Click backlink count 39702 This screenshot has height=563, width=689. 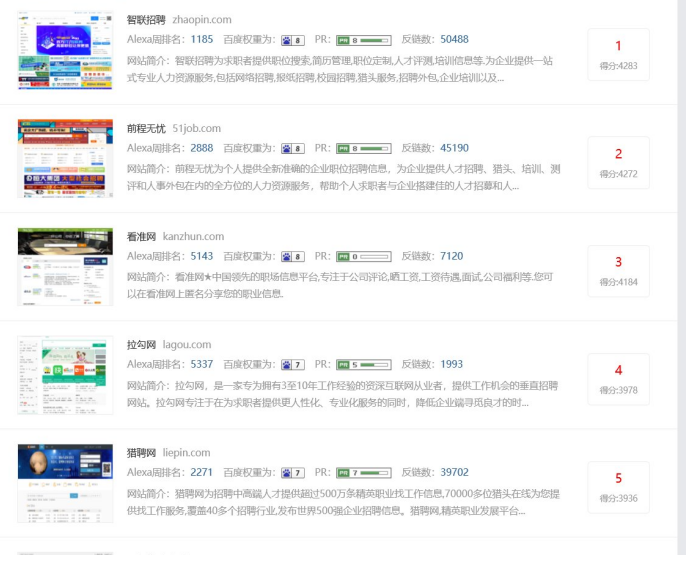454,472
